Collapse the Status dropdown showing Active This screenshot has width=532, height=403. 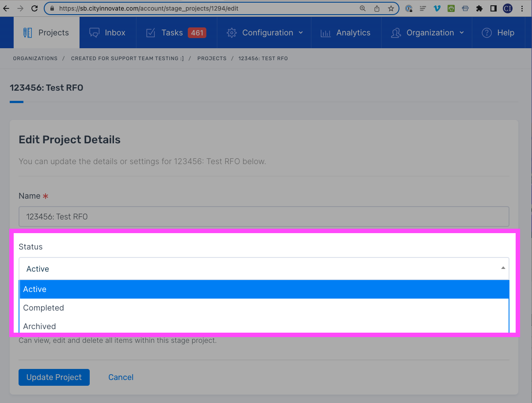click(264, 269)
